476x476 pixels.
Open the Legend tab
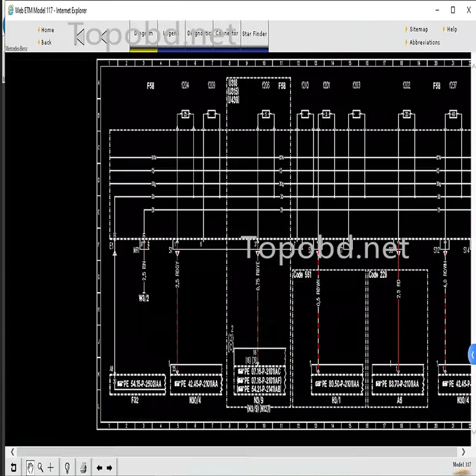(x=171, y=34)
